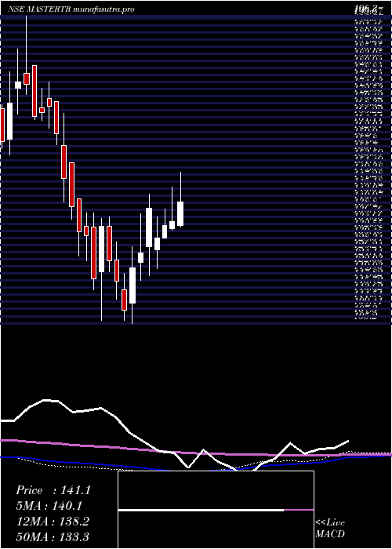This screenshot has width=392, height=549.
Task: Click the horizontal line inside the MACD box
Action: click(x=216, y=510)
